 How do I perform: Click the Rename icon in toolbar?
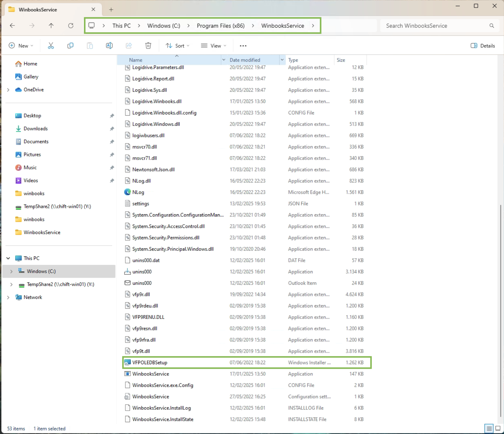coord(109,46)
